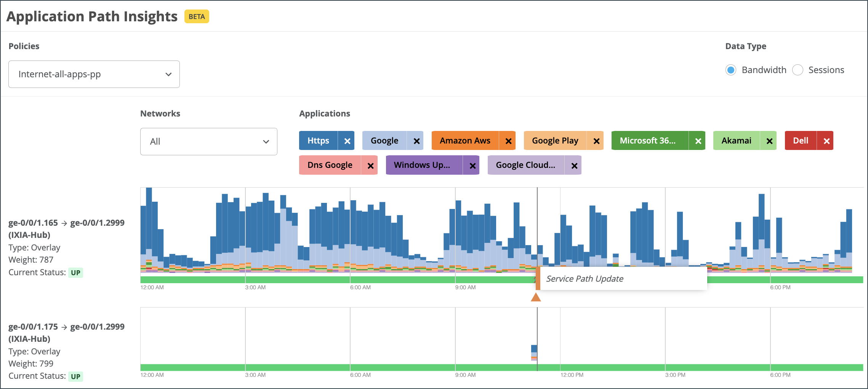This screenshot has height=389, width=868.
Task: Remove the Google Play application tag
Action: (596, 141)
